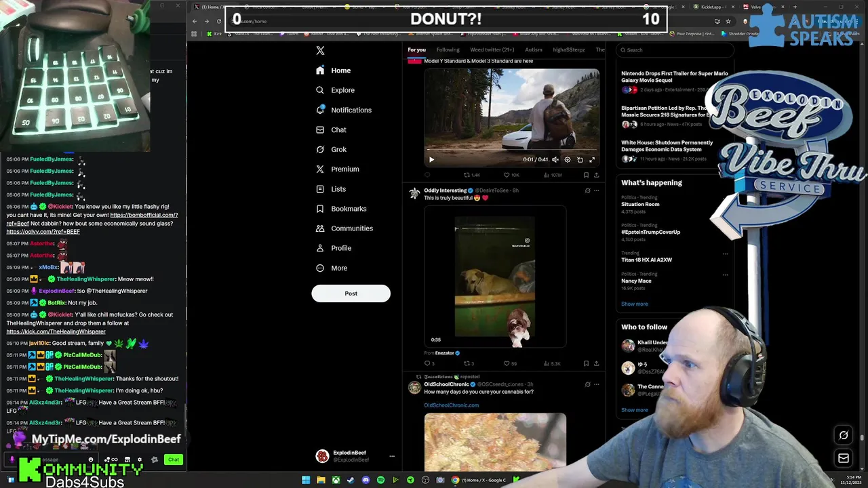This screenshot has width=868, height=488.
Task: Click the Model Y video progress bar
Action: (x=511, y=150)
